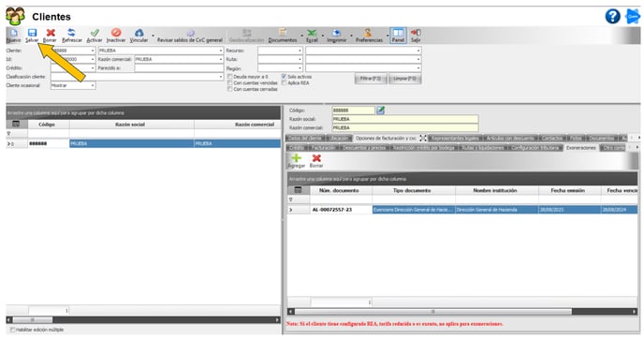Click the column chooser icon in exoneraciones grid
The width and height of the screenshot is (644, 338).
point(299,190)
